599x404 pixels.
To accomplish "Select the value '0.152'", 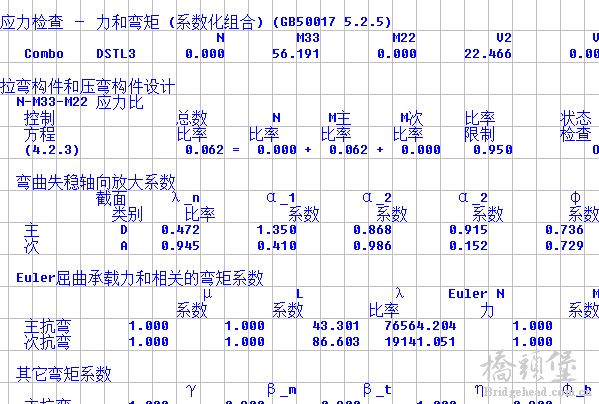I will tap(468, 246).
